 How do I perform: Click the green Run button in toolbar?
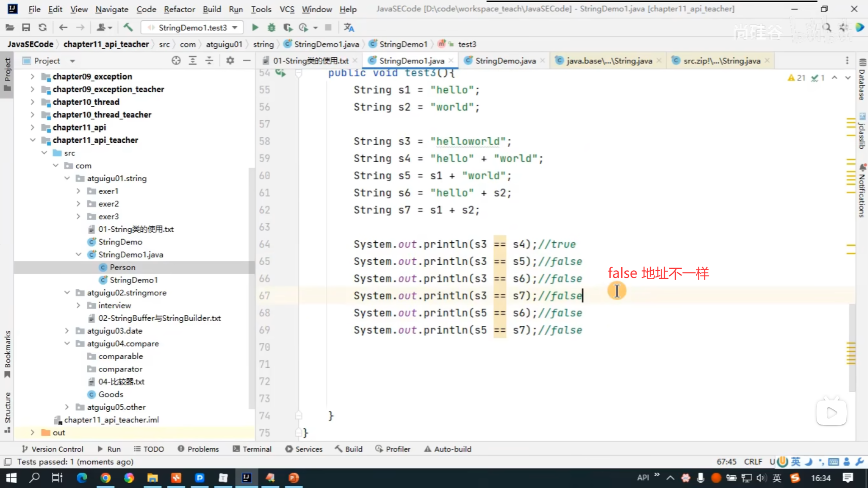[255, 28]
